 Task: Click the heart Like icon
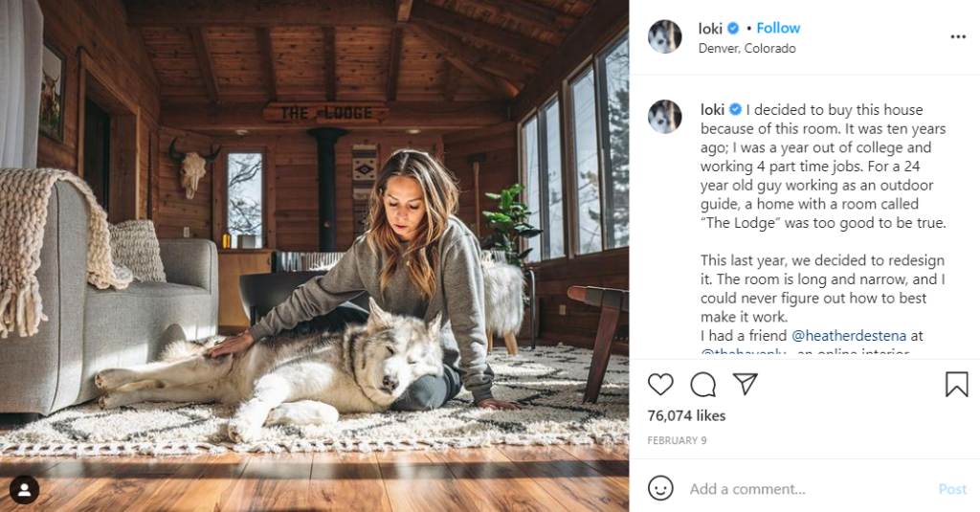point(660,385)
